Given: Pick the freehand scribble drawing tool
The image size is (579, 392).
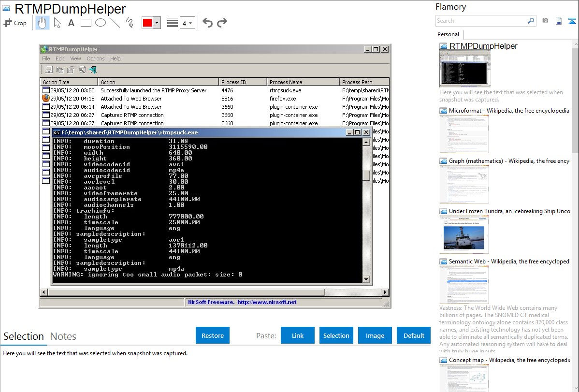Looking at the screenshot, I should (130, 23).
